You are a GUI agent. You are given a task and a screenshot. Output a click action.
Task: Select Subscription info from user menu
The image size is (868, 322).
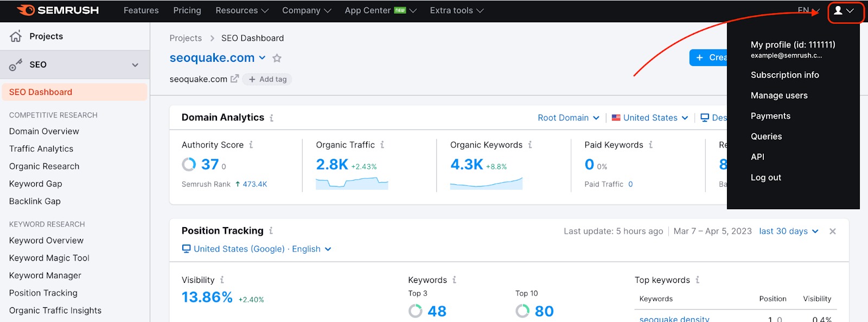click(x=785, y=75)
